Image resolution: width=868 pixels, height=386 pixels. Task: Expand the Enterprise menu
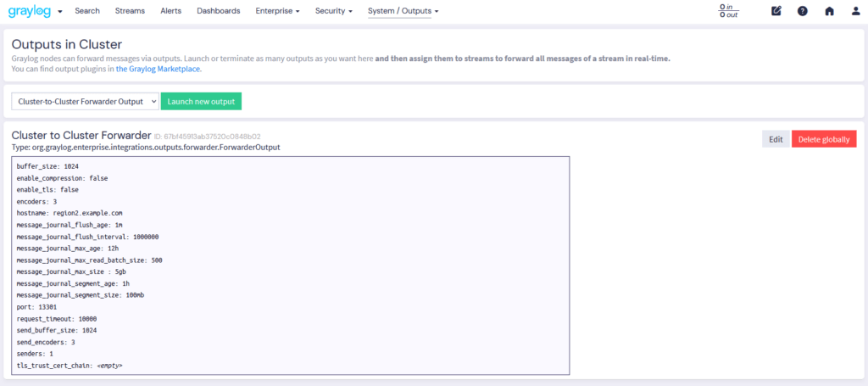click(277, 11)
